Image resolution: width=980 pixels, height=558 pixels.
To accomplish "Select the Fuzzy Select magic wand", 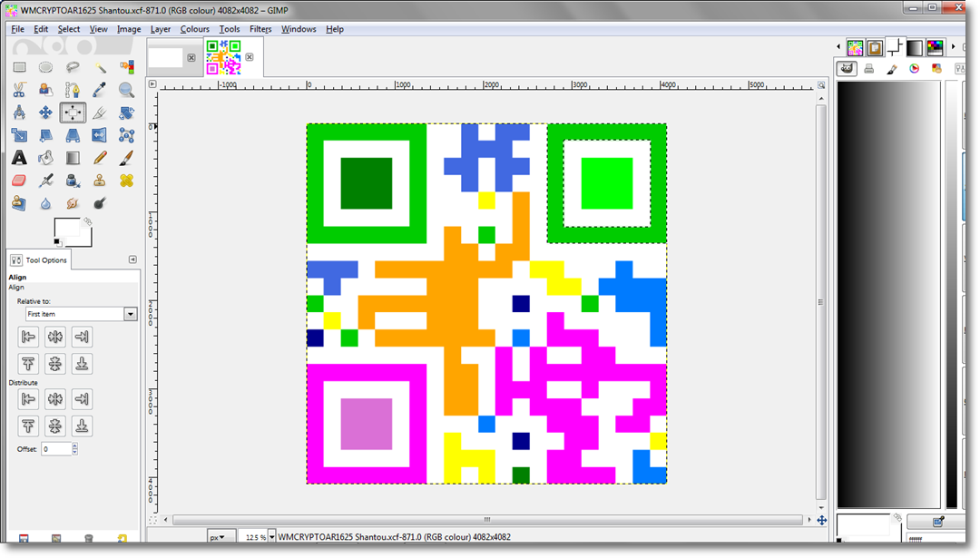I will point(100,67).
